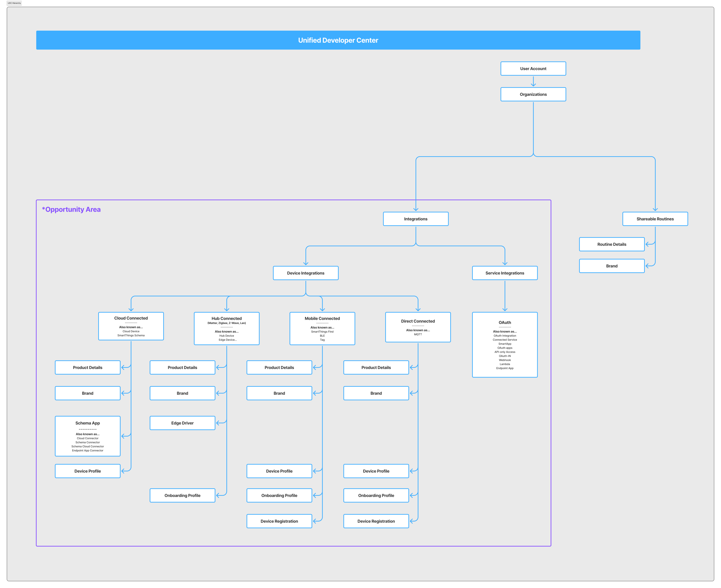Viewport: 721px width, 588px height.
Task: Select Device Registration under Direct Connected
Action: coord(376,521)
